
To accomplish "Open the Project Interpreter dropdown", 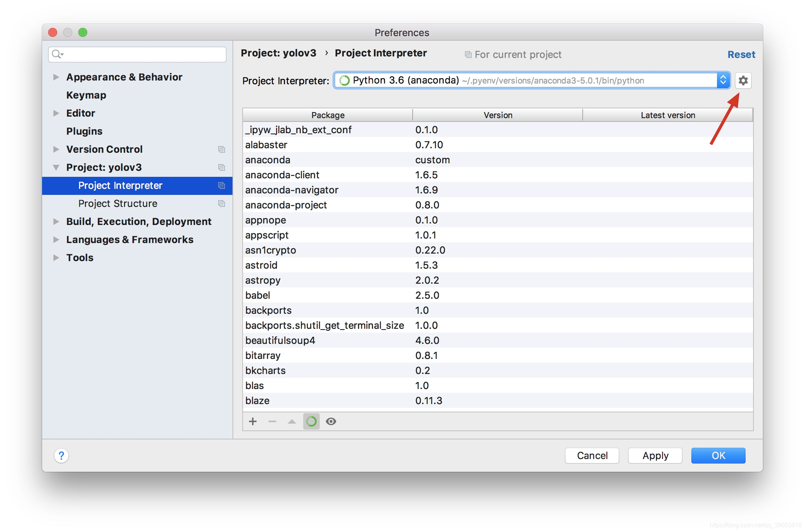I will pyautogui.click(x=723, y=81).
